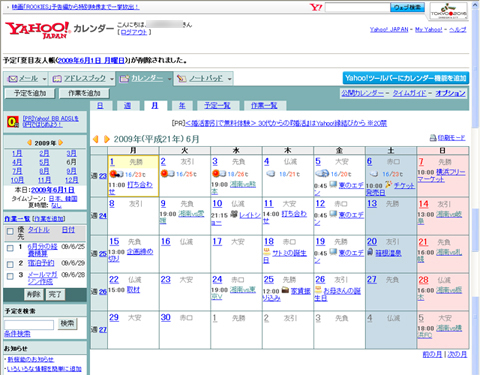
Task: Open the オプション link
Action: coord(450,93)
